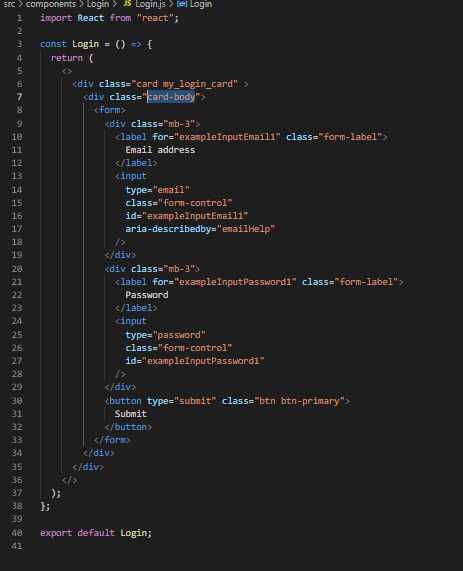Viewport: 463px width, 571px height.
Task: Click the 'Login' identifier on line 3
Action: coord(86,44)
